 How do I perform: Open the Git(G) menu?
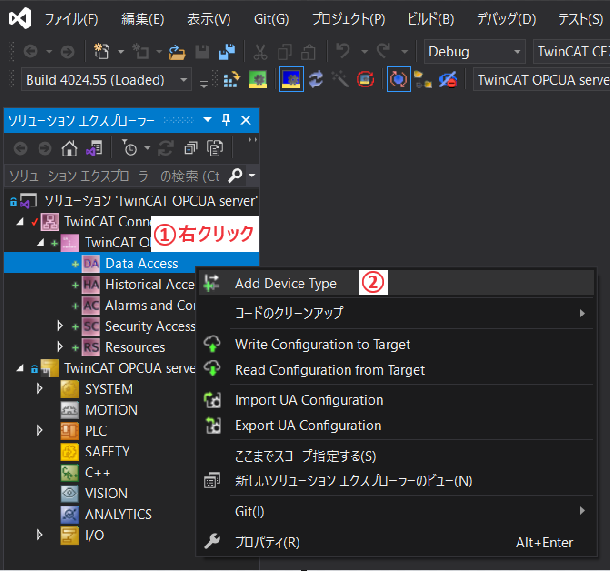pyautogui.click(x=272, y=19)
